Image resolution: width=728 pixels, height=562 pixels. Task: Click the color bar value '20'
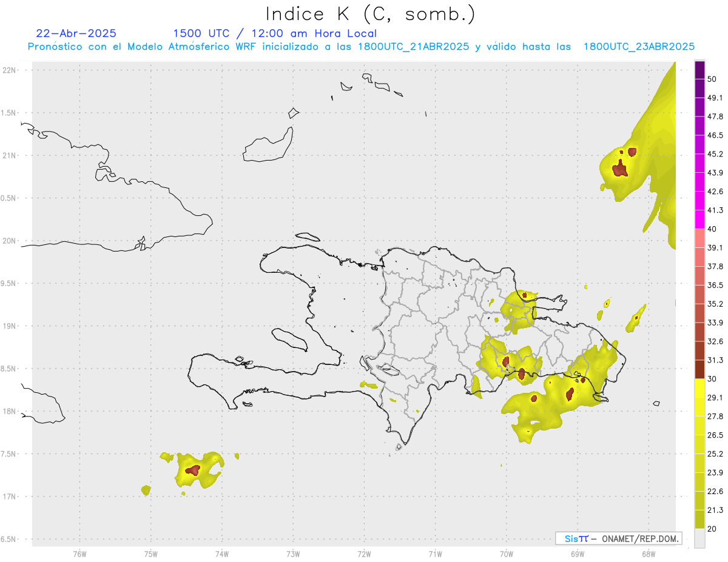[712, 529]
